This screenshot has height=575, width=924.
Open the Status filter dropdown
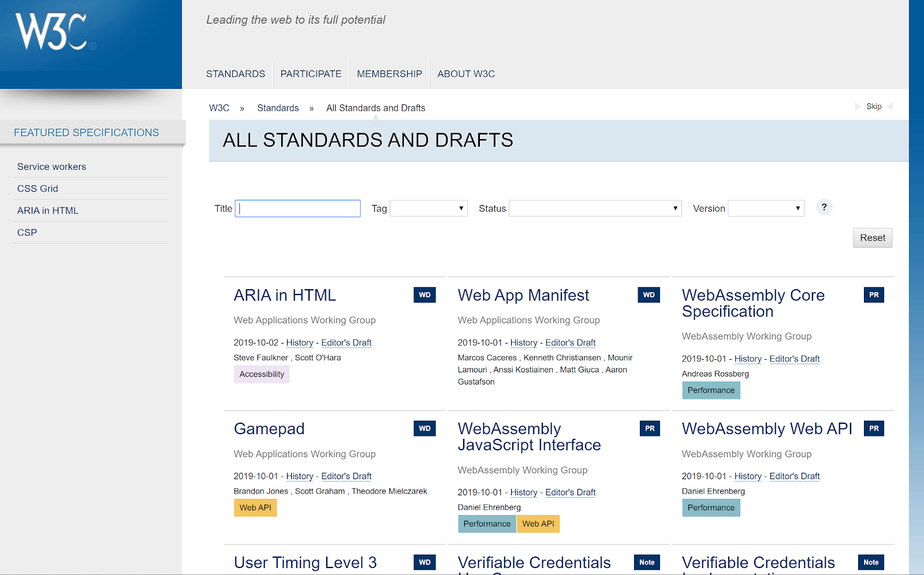tap(595, 208)
